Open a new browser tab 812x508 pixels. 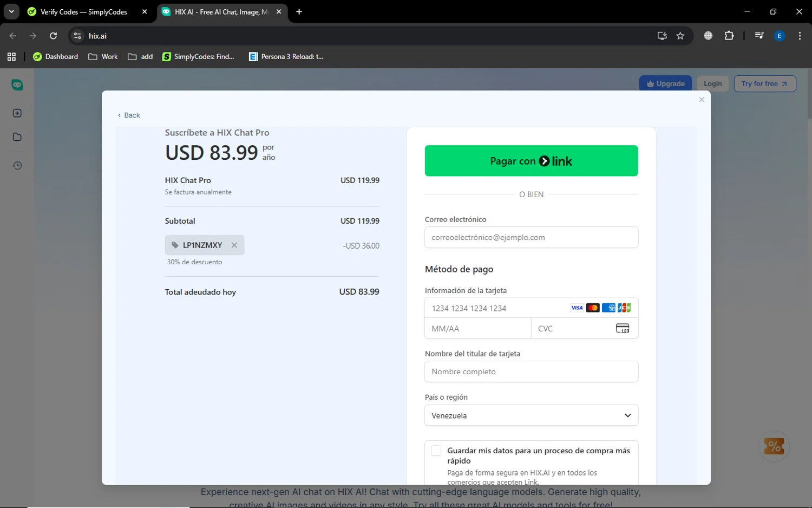[x=299, y=11]
